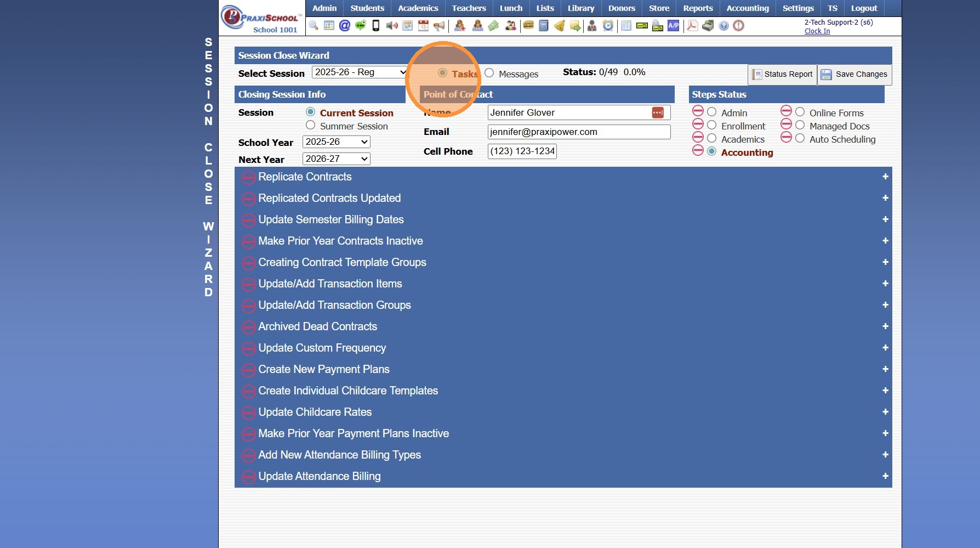
Task: Expand the Archived Dead Contracts row
Action: click(885, 326)
